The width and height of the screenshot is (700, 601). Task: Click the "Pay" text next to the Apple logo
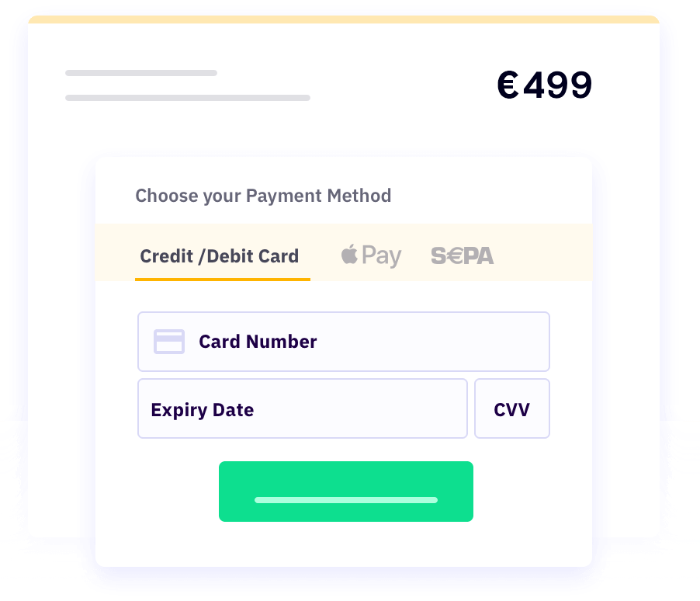pyautogui.click(x=381, y=255)
